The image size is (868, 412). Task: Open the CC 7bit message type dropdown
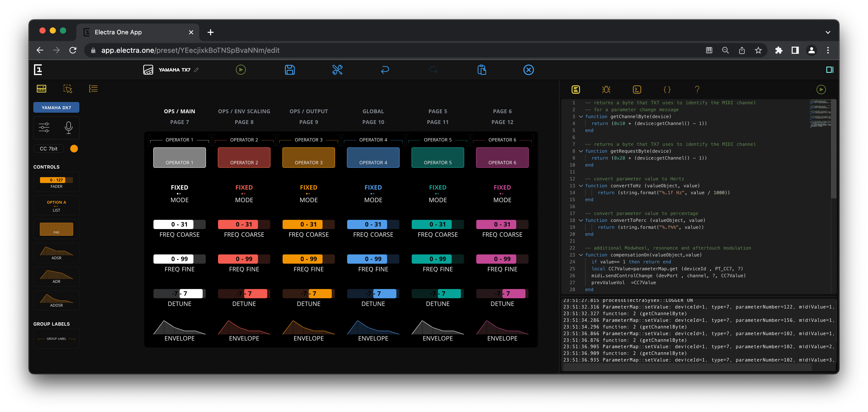pyautogui.click(x=49, y=149)
